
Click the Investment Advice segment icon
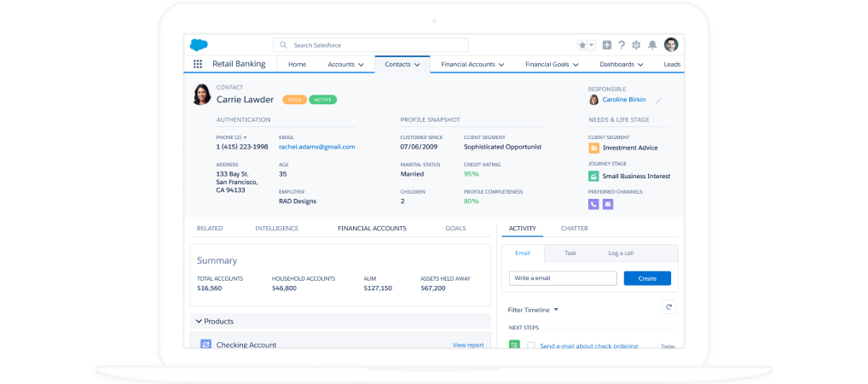593,148
